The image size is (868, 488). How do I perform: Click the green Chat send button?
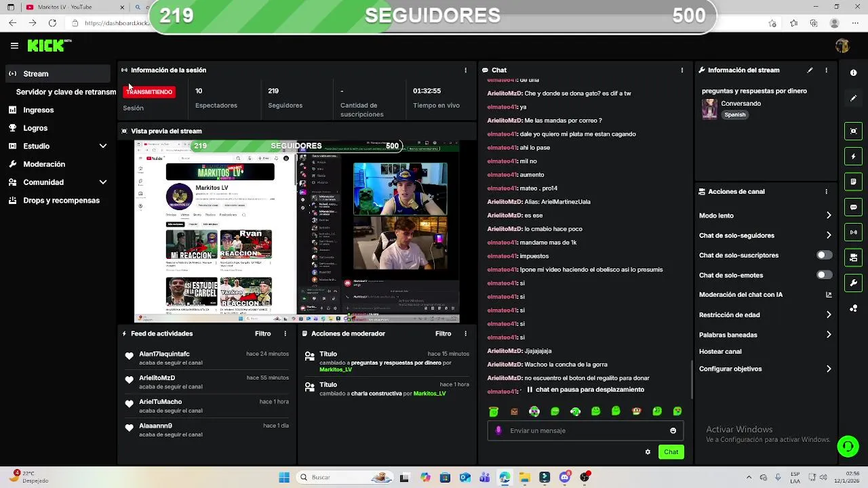[671, 452]
